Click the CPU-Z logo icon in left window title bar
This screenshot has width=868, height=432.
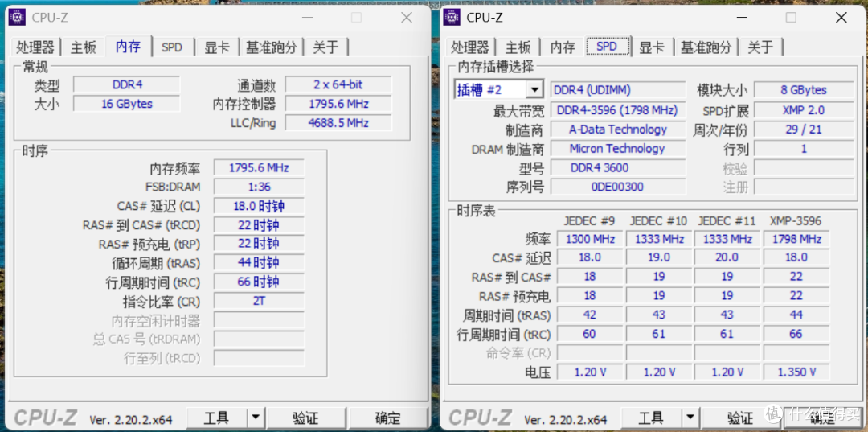coord(17,18)
